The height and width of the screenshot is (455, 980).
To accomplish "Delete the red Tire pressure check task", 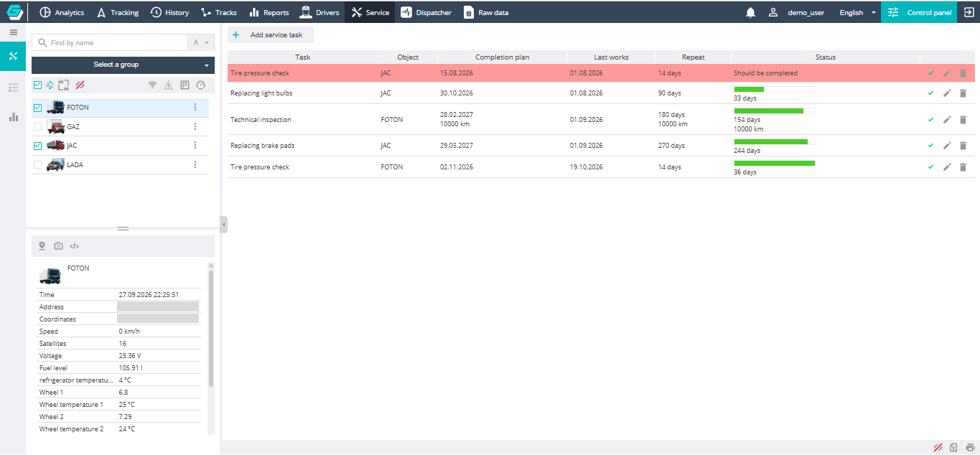I will (x=963, y=73).
